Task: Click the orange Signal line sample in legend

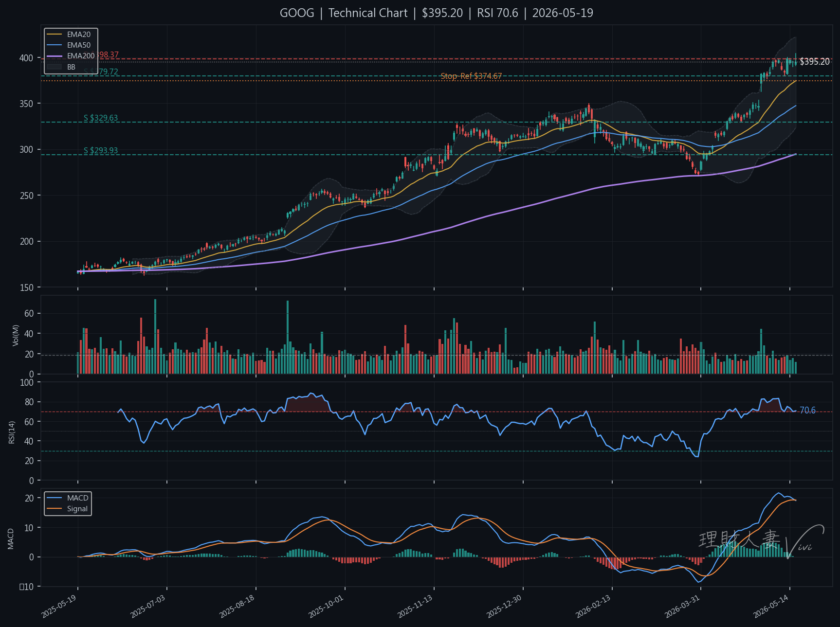Action: click(54, 509)
